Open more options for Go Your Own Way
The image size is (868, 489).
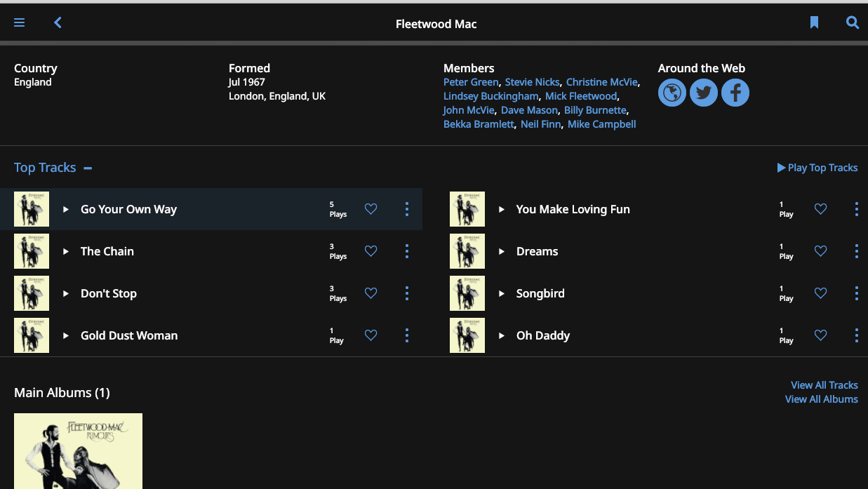pos(407,209)
